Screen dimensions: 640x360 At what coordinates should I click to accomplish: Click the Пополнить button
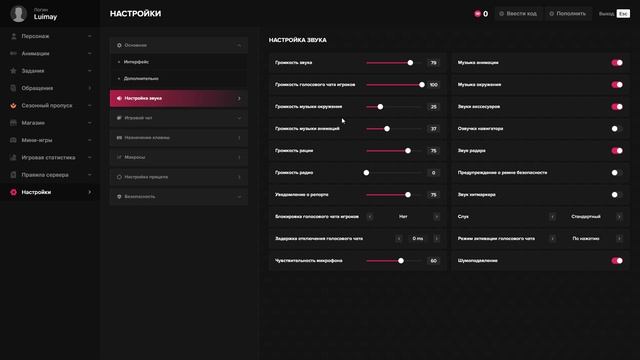[x=568, y=14]
